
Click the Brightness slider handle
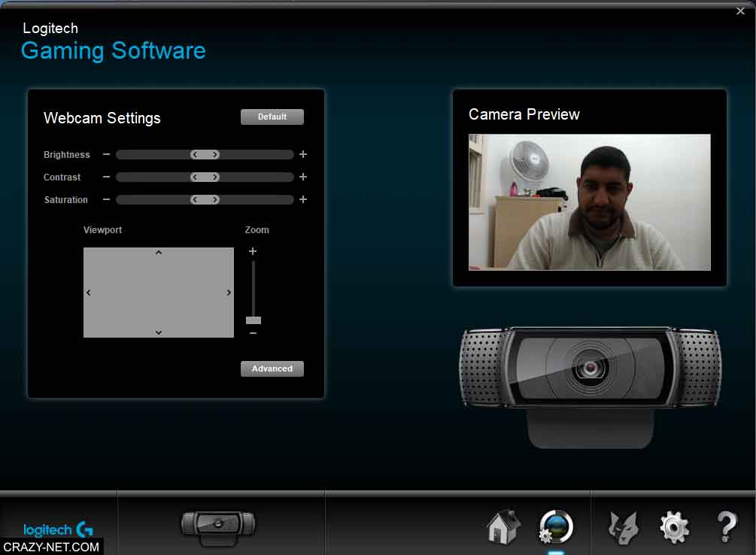pos(205,154)
